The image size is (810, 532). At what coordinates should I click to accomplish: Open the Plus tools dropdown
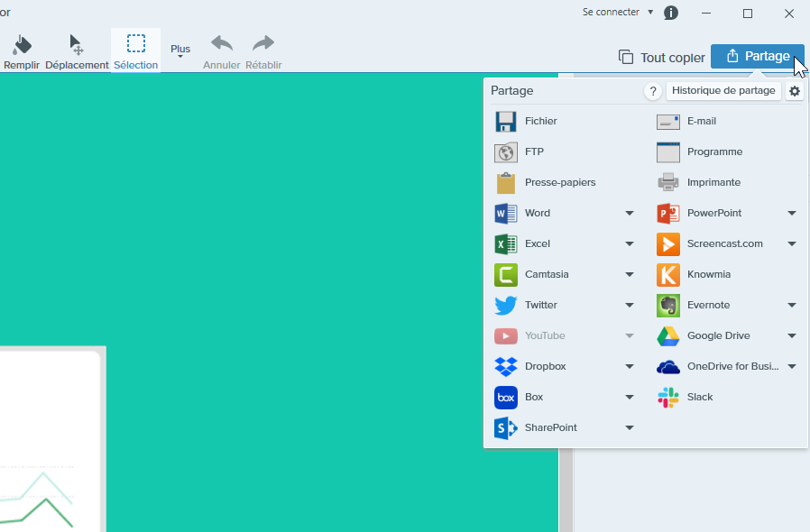180,50
